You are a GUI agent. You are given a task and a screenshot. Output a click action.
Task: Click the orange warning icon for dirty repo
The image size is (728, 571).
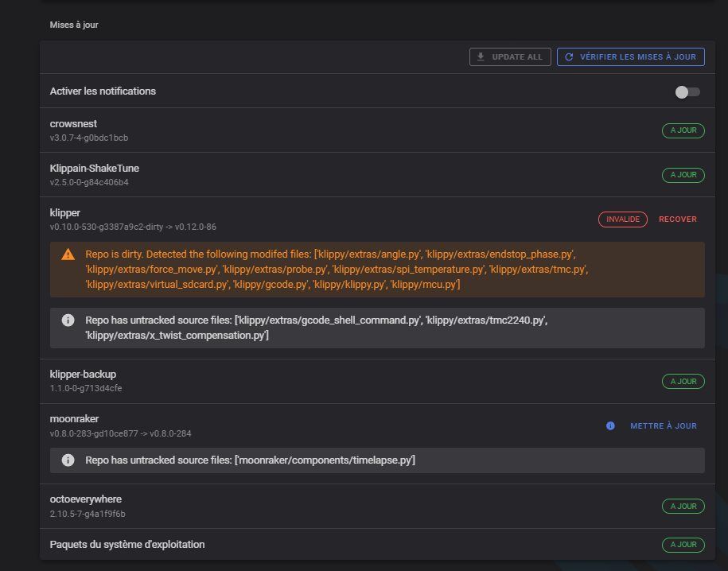68,254
